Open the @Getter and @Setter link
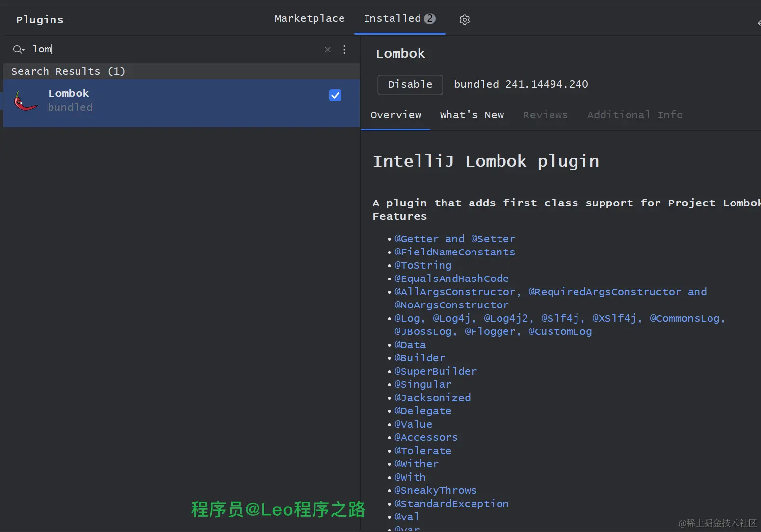Image resolution: width=761 pixels, height=532 pixels. [x=455, y=239]
